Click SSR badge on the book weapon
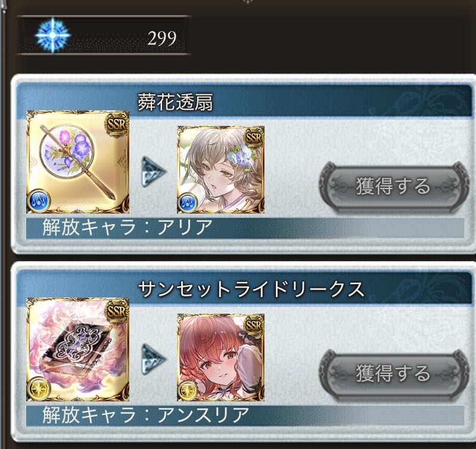The image size is (476, 449). pyautogui.click(x=117, y=311)
